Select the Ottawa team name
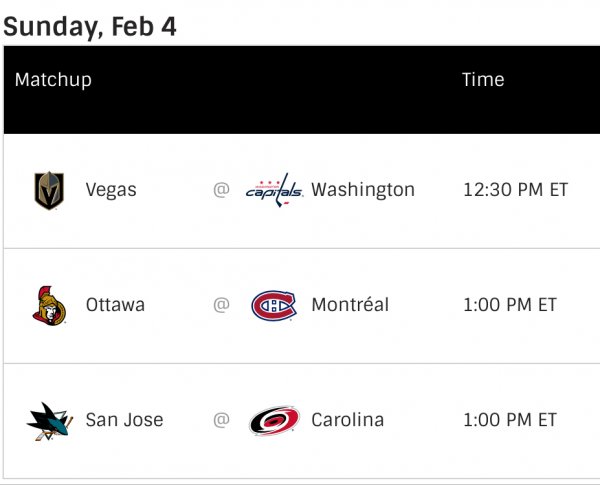This screenshot has width=600, height=485. pyautogui.click(x=115, y=305)
